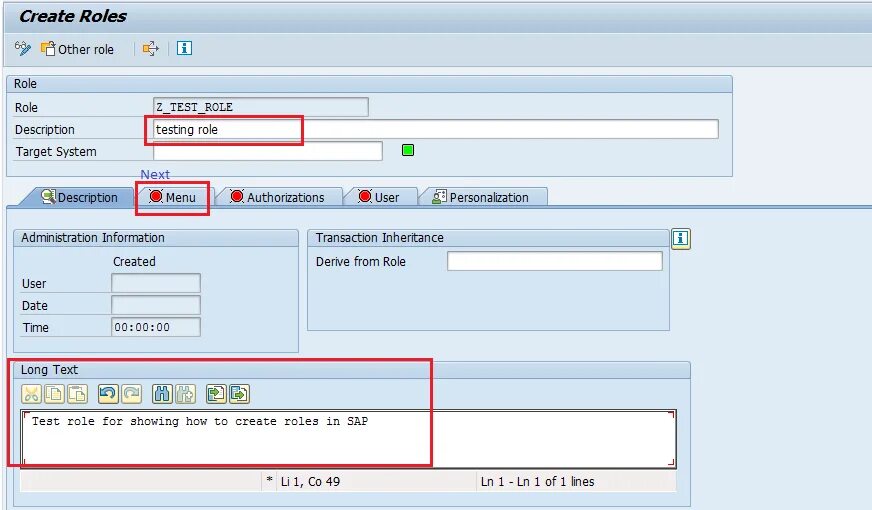Click the 'Created' column label
Viewport: 872px width, 510px height.
click(134, 261)
